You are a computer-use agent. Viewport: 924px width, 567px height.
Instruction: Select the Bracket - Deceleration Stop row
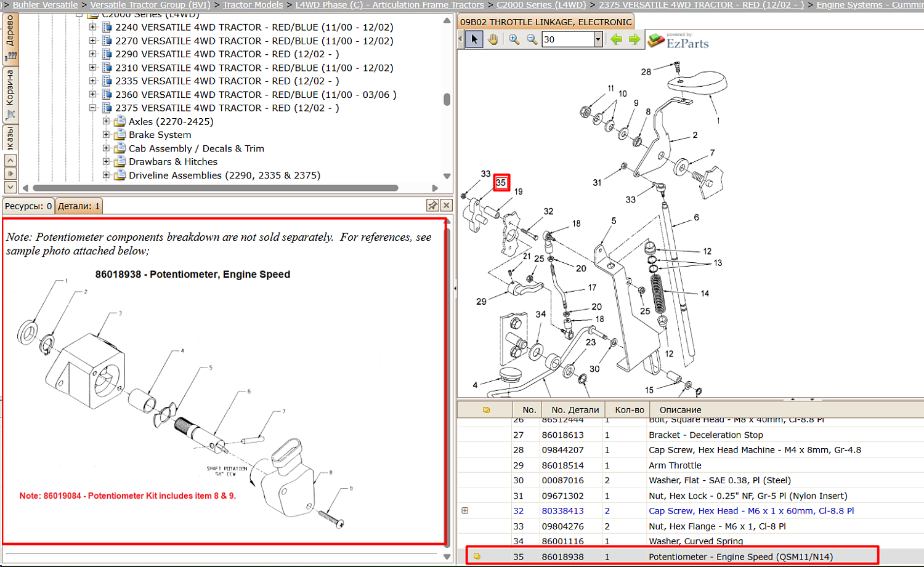pyautogui.click(x=691, y=435)
